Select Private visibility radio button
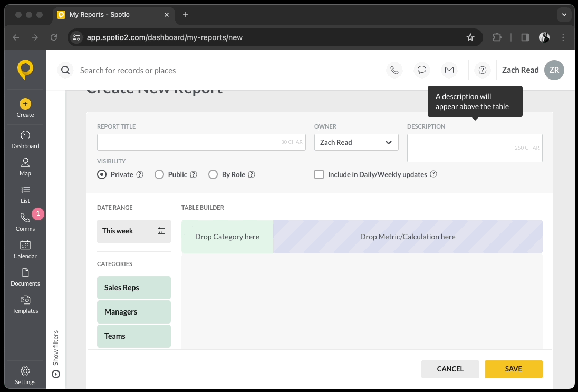 102,174
